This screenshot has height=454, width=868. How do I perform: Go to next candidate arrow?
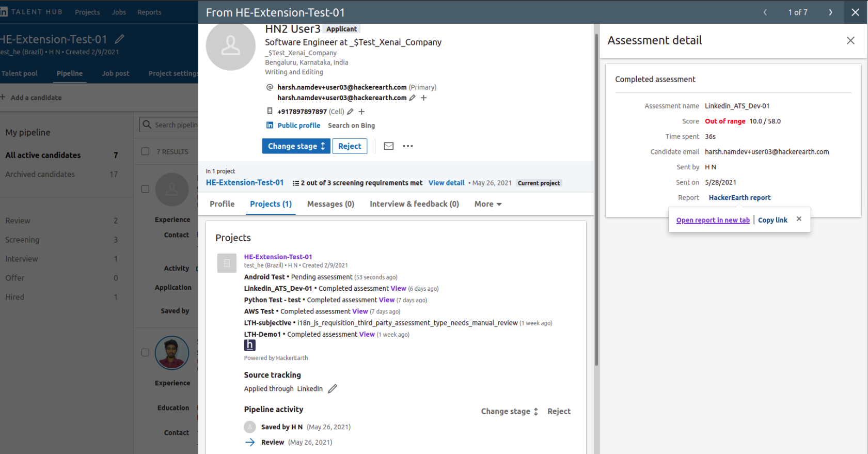tap(830, 12)
